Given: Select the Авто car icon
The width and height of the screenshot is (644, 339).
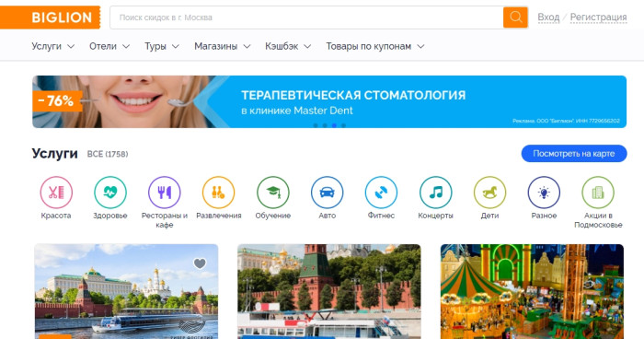Looking at the screenshot, I should pos(327,193).
